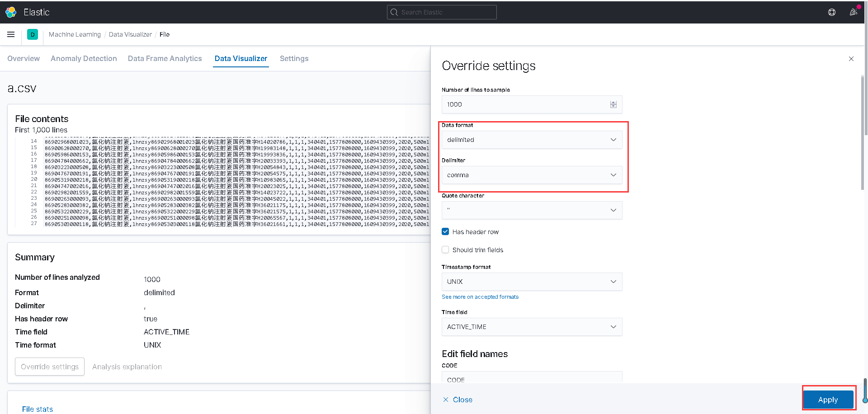Choose a different Time field option
This screenshot has height=414, width=868.
tap(532, 327)
